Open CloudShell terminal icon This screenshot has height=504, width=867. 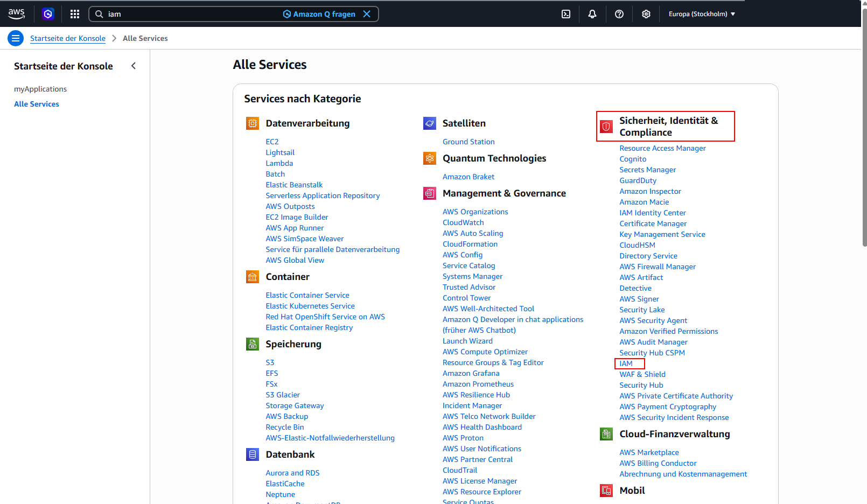click(566, 14)
